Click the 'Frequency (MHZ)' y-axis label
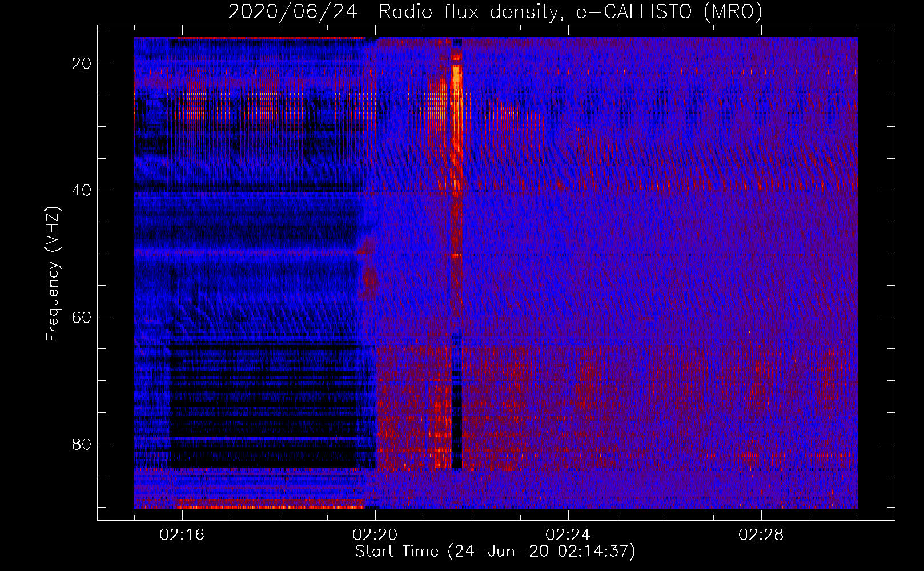This screenshot has height=571, width=924. (x=53, y=274)
